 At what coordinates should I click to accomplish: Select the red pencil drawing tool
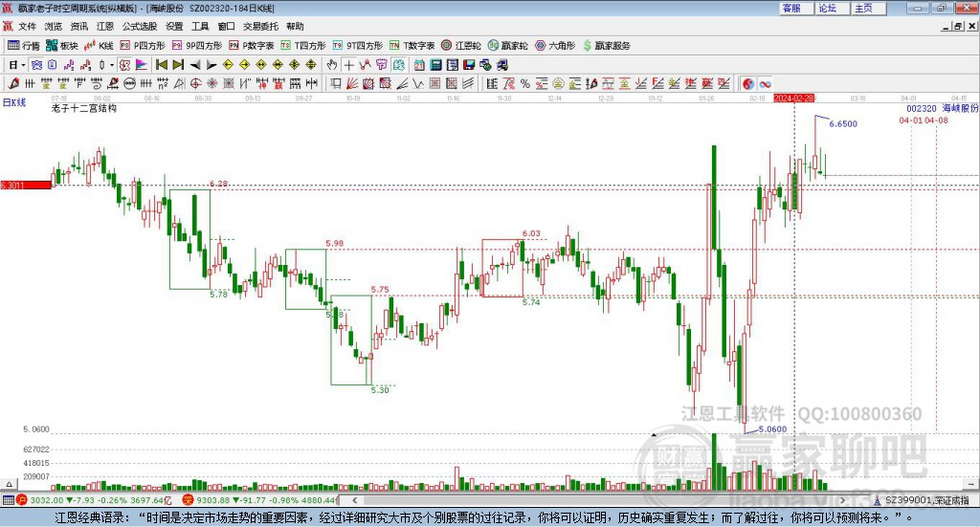point(13,83)
